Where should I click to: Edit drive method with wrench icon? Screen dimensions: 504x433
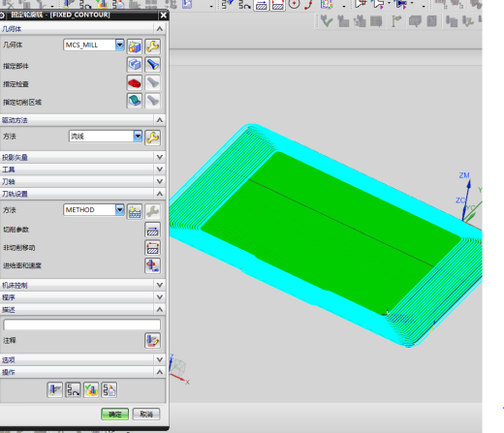pos(152,138)
